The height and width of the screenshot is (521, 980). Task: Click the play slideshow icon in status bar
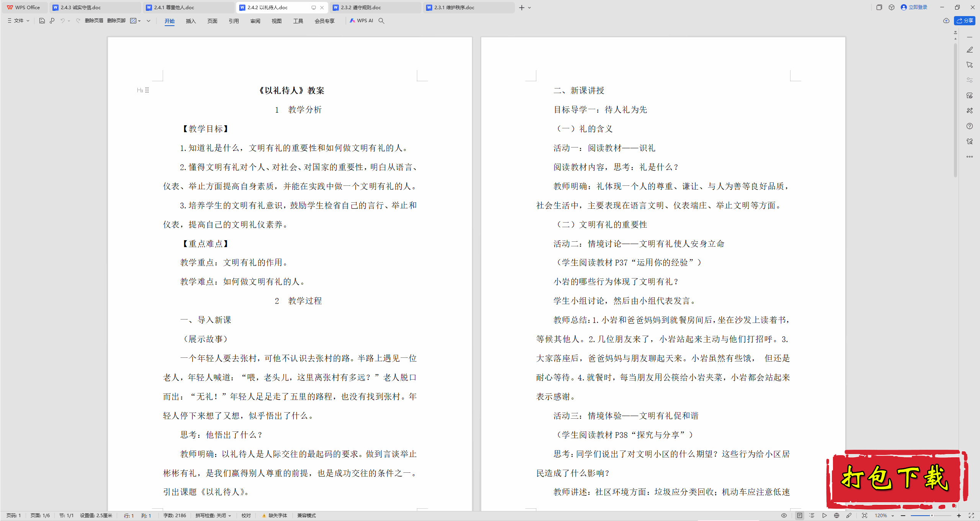(x=825, y=516)
